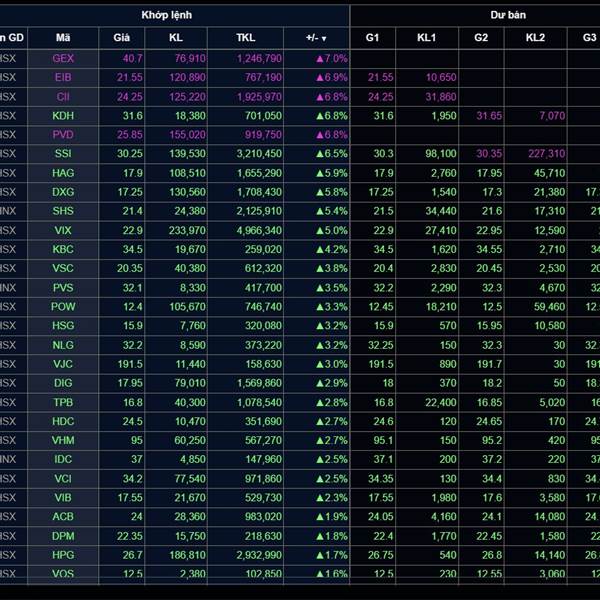
Task: Click TPB sell volume 22,400
Action: [x=441, y=402]
